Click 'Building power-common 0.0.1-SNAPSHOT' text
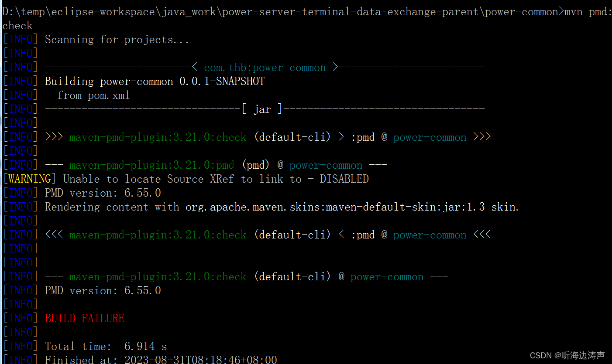The image size is (612, 364). point(155,82)
